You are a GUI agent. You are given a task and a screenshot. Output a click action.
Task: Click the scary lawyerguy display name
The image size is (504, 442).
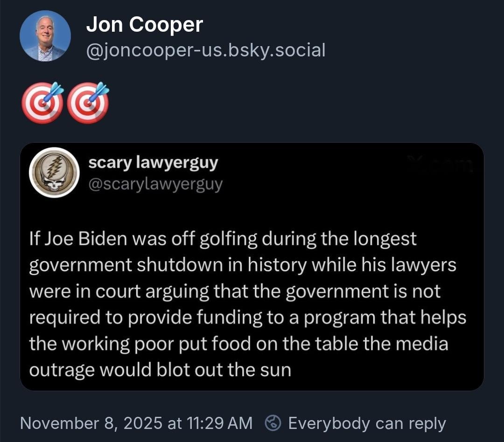153,163
